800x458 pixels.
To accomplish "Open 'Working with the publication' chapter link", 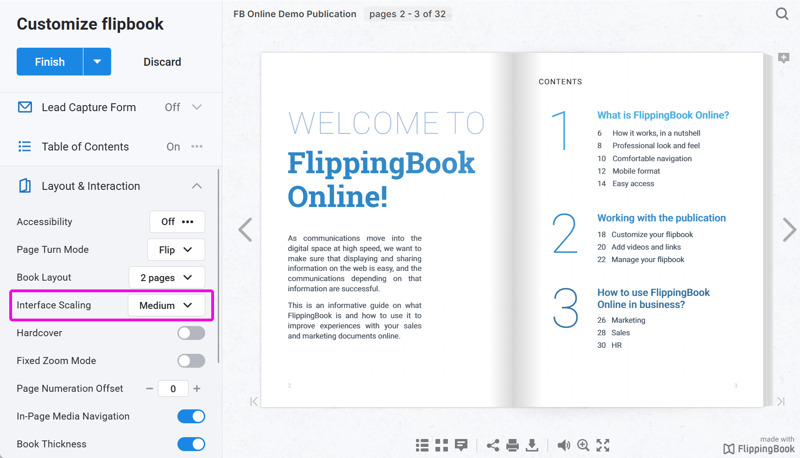I will [x=661, y=218].
